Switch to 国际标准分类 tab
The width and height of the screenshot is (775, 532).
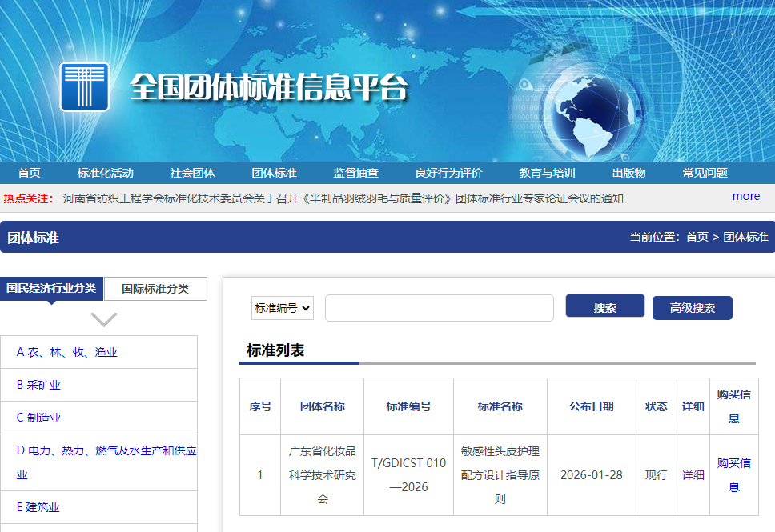click(x=155, y=289)
